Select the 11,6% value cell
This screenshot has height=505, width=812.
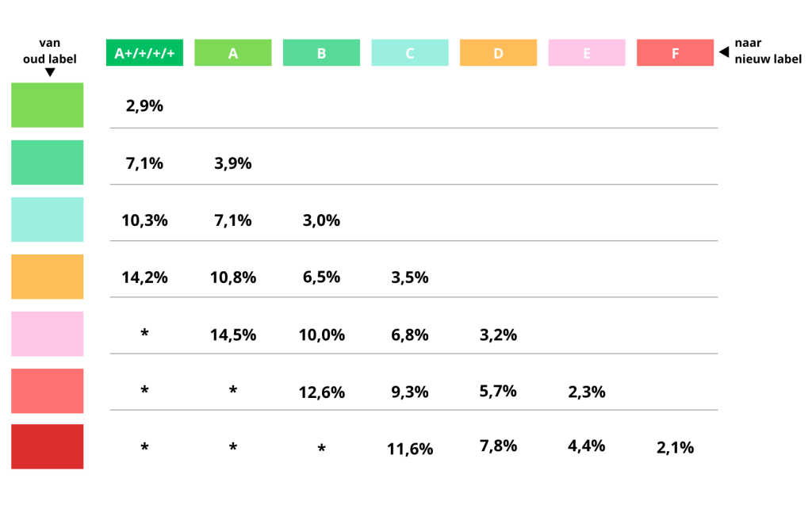(410, 449)
